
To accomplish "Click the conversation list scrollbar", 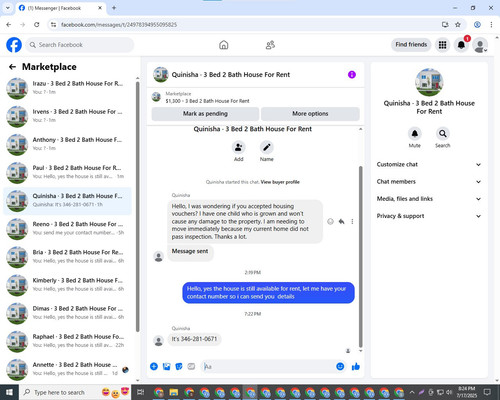I will [x=138, y=207].
